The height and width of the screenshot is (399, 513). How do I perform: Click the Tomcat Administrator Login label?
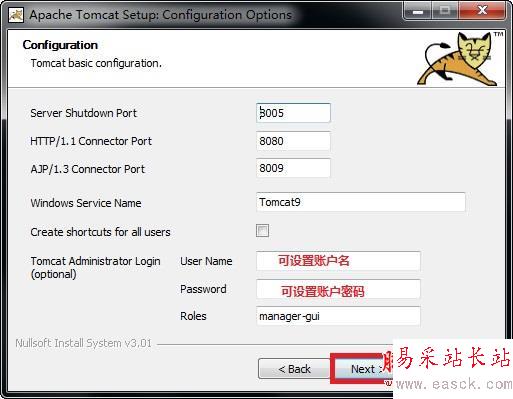[95, 268]
